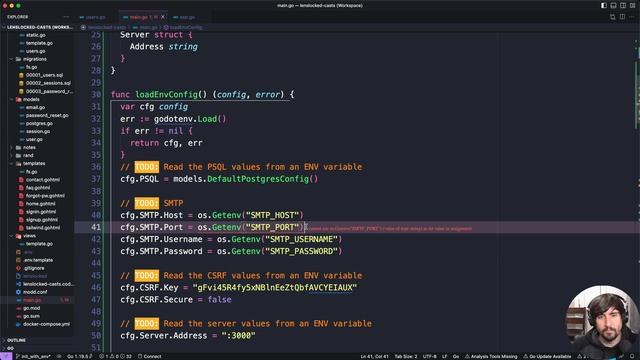Open signin.gohtml template
The width and height of the screenshot is (640, 360).
pos(40,212)
